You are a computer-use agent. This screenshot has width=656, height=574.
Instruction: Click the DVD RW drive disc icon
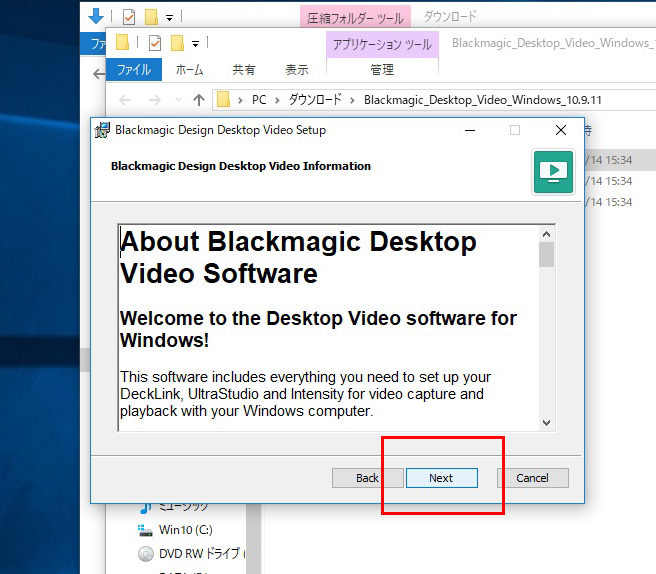(x=146, y=554)
